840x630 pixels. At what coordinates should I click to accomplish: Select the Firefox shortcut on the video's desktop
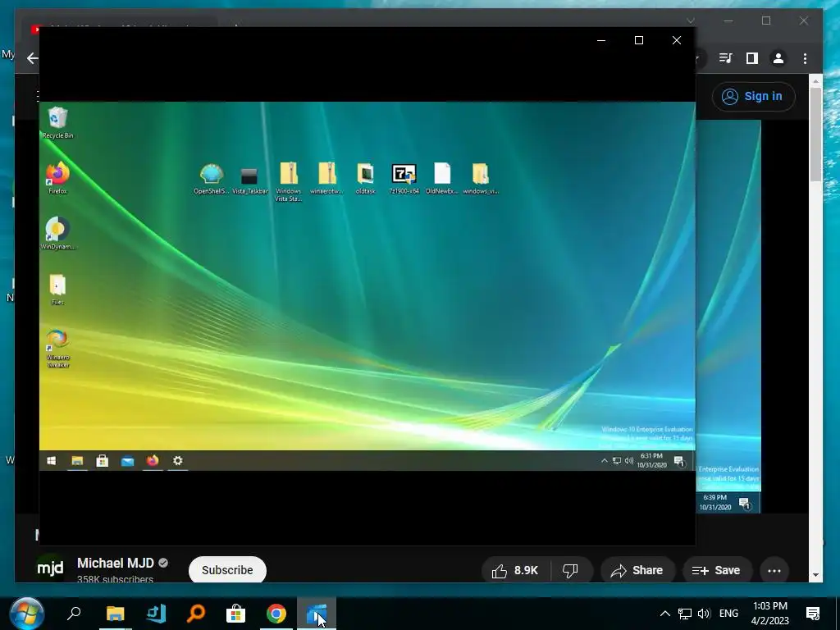[x=57, y=178]
